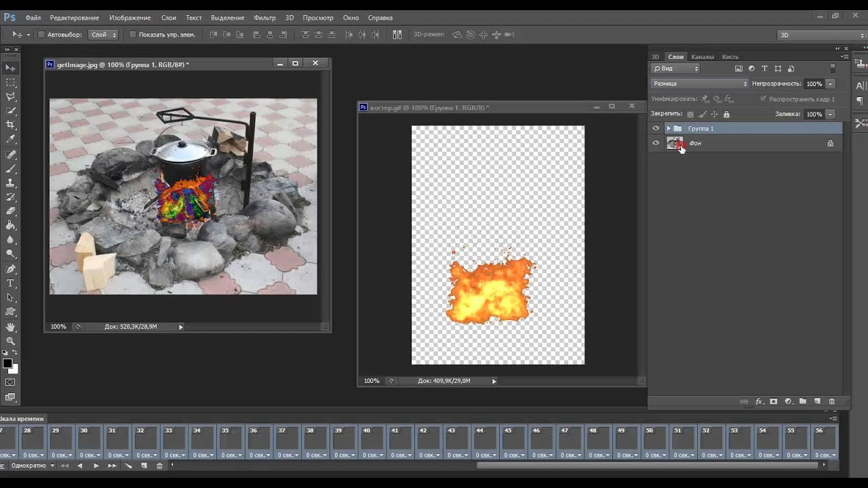Toggle lock image pixels brush icon
Image resolution: width=868 pixels, height=488 pixels.
(703, 115)
